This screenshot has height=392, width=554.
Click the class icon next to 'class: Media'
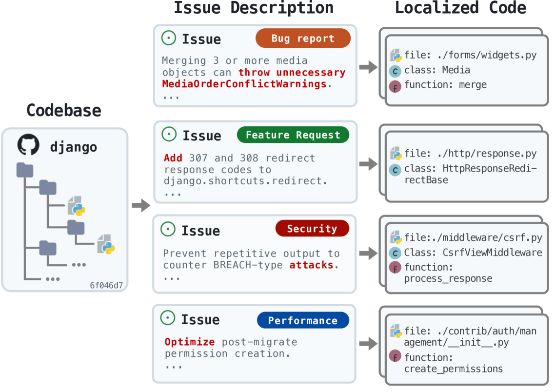pos(395,71)
